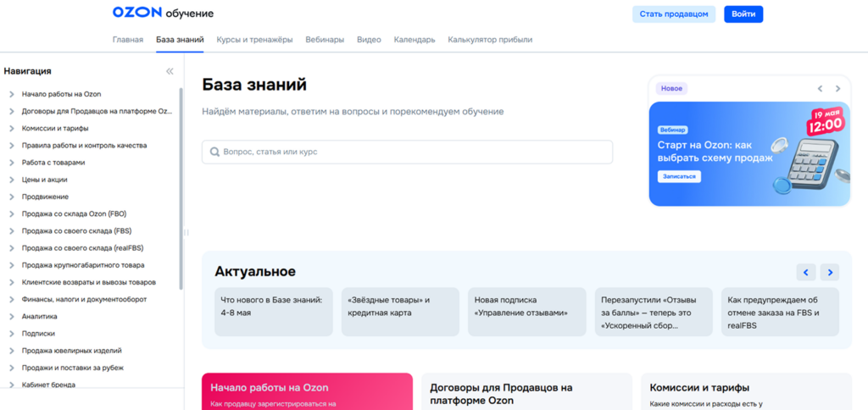Click the Новое badge above banner
Screen dimensions: 868x410
click(x=671, y=89)
